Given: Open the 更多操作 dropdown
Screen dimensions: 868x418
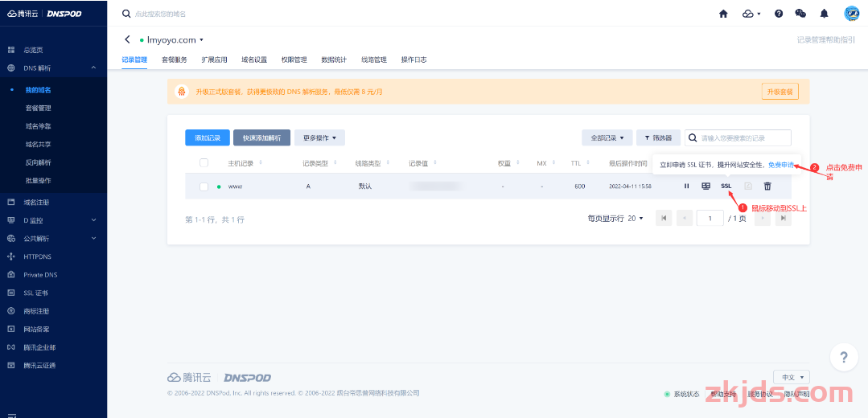Looking at the screenshot, I should (319, 137).
